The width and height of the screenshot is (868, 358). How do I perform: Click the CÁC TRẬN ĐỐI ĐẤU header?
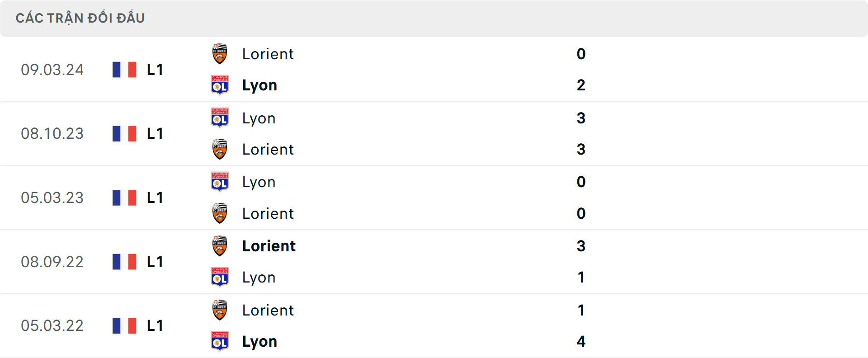[80, 18]
